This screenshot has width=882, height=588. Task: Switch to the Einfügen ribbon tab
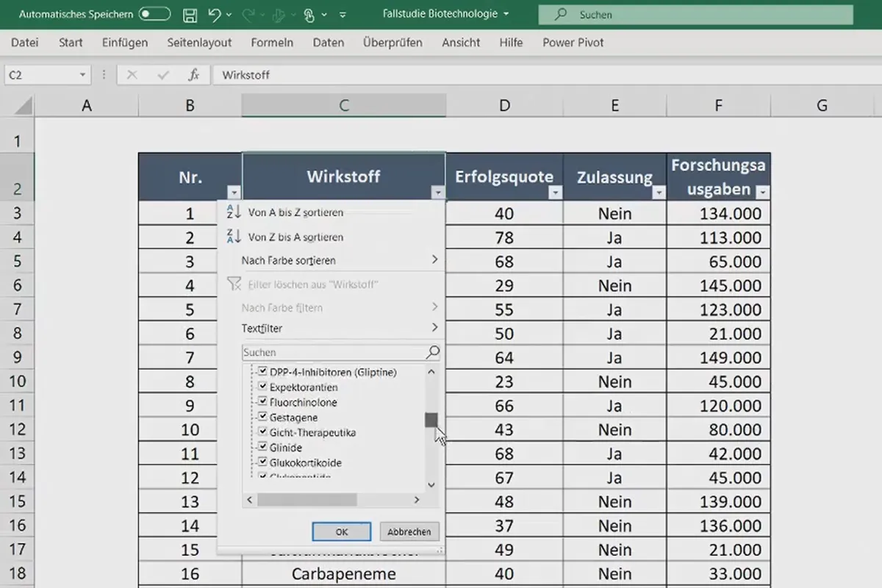point(125,43)
